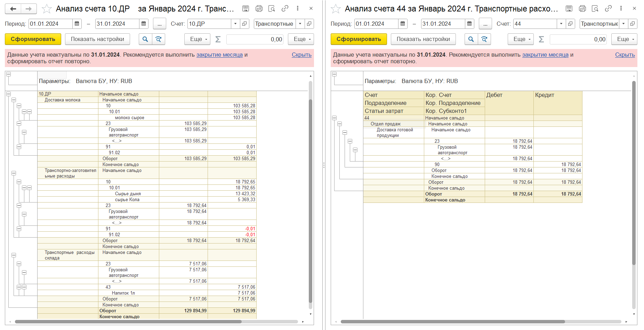Open the period selection '...' button in the 10.ДР report
Image resolution: width=644 pixels, height=330 pixels.
(160, 24)
